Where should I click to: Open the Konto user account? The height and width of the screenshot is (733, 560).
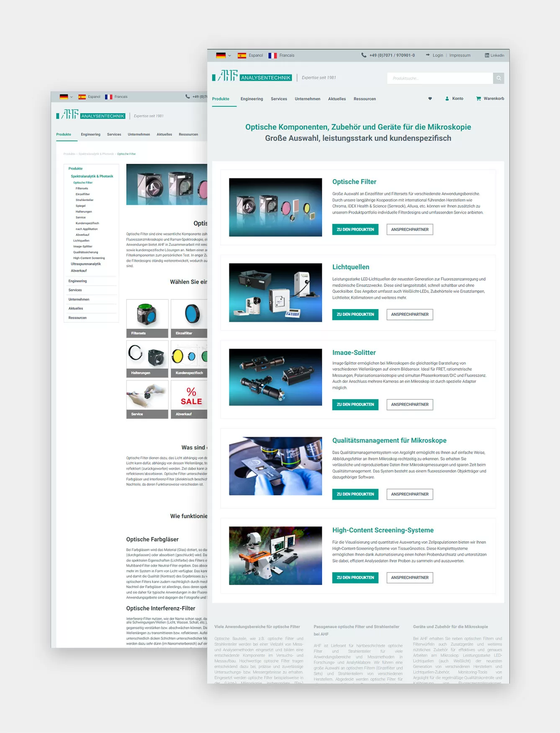tap(454, 99)
